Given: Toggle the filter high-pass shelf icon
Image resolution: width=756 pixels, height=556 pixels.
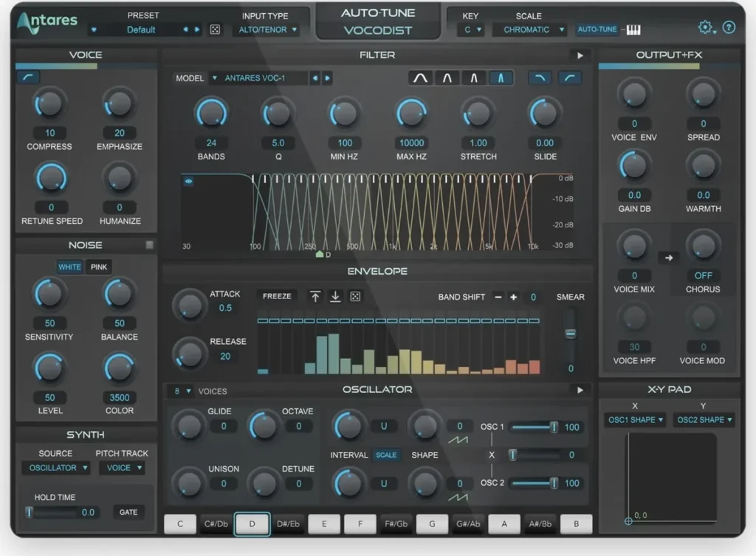Looking at the screenshot, I should (x=570, y=78).
